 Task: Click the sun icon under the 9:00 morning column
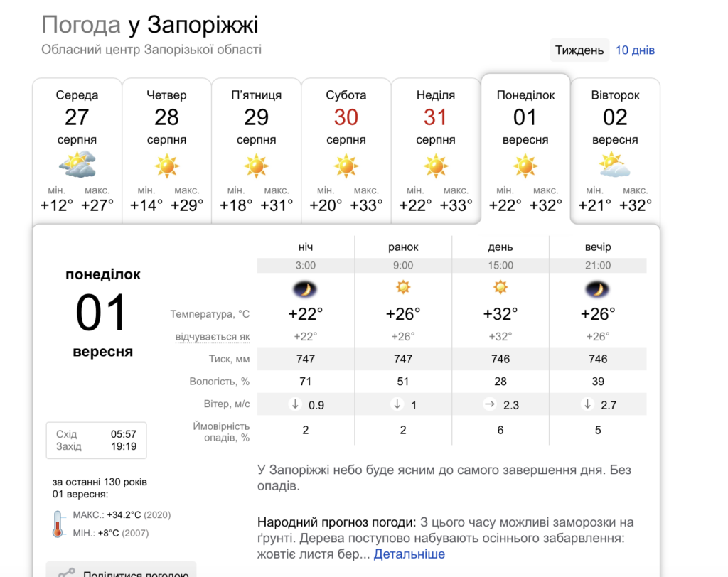403,288
